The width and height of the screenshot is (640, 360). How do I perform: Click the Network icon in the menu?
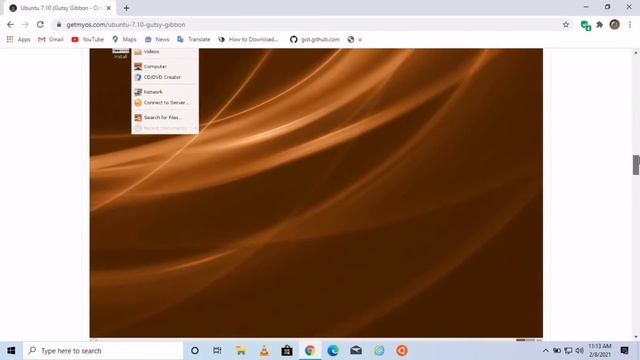138,92
